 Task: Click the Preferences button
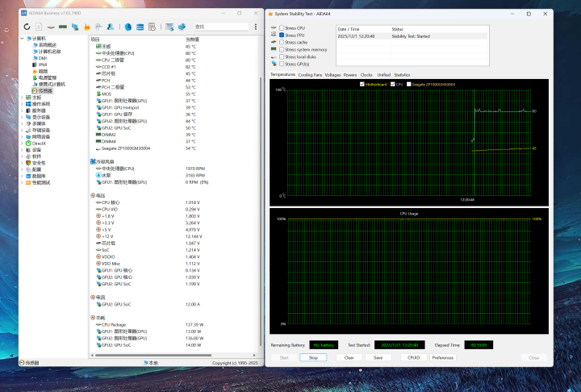click(442, 357)
